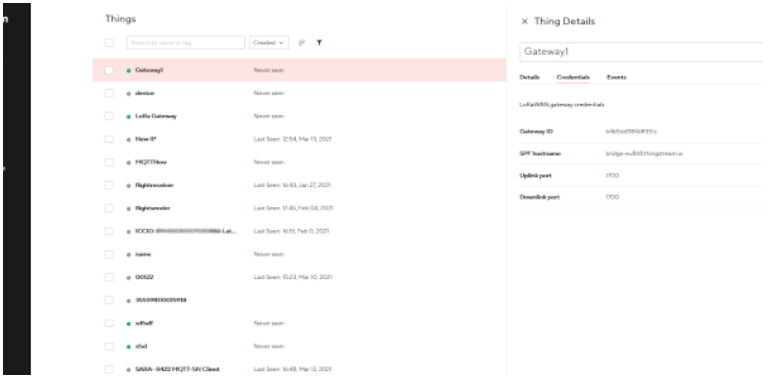The width and height of the screenshot is (768, 377).
Task: Click Last Seen 17:45, Feb 04, 2021
Action: pyautogui.click(x=293, y=209)
